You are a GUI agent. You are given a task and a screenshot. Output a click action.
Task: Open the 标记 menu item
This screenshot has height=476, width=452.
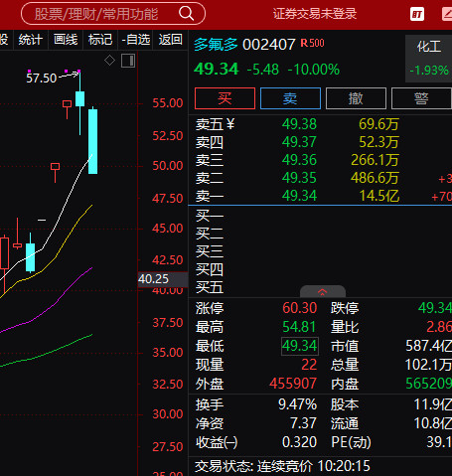click(100, 40)
